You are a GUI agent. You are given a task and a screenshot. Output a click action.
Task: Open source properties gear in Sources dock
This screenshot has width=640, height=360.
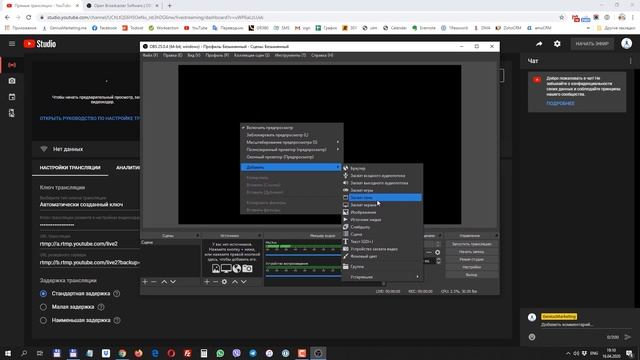point(224,282)
